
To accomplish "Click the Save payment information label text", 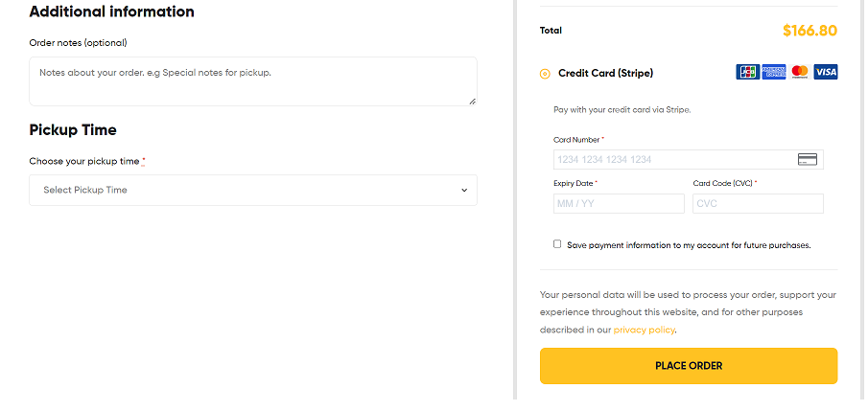I will click(x=689, y=245).
